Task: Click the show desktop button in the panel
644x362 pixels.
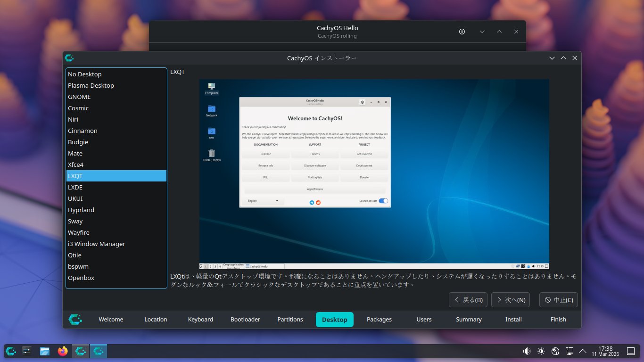Action: click(x=631, y=351)
